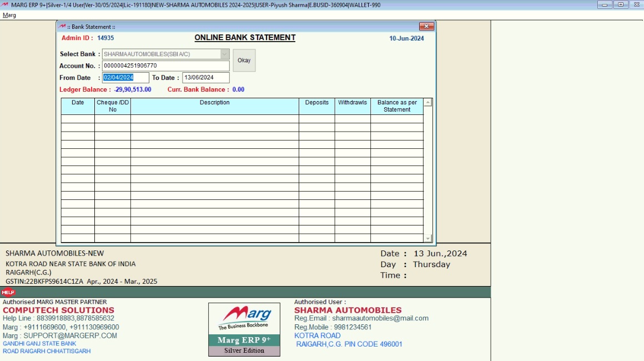This screenshot has width=644, height=361.
Task: Click the RAIGARH,C.G. PIN CODE 496001 text
Action: click(x=349, y=344)
